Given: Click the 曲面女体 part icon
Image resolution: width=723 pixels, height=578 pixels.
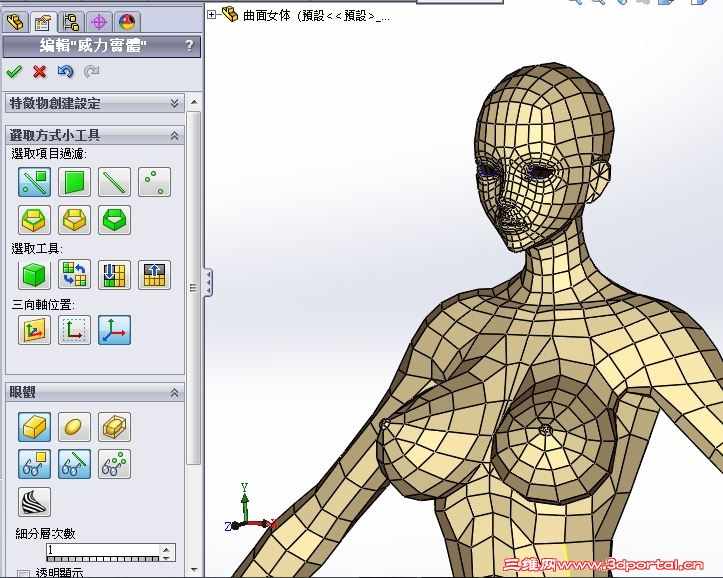Looking at the screenshot, I should coord(230,14).
